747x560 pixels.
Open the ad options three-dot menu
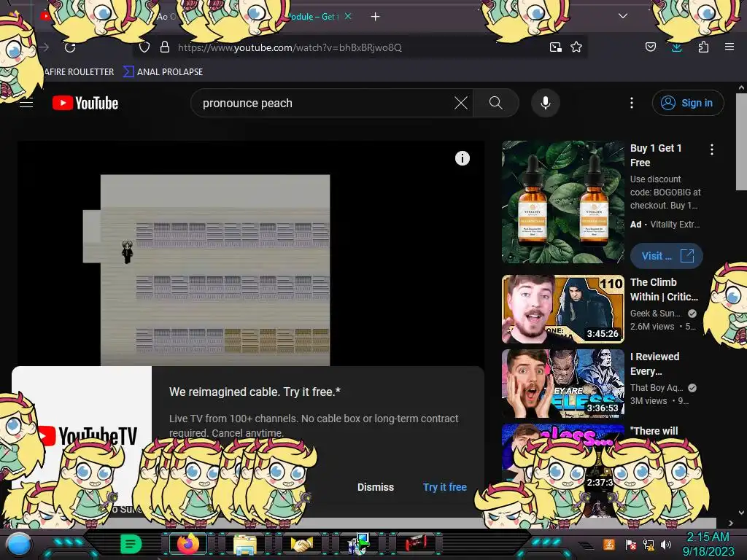click(712, 149)
